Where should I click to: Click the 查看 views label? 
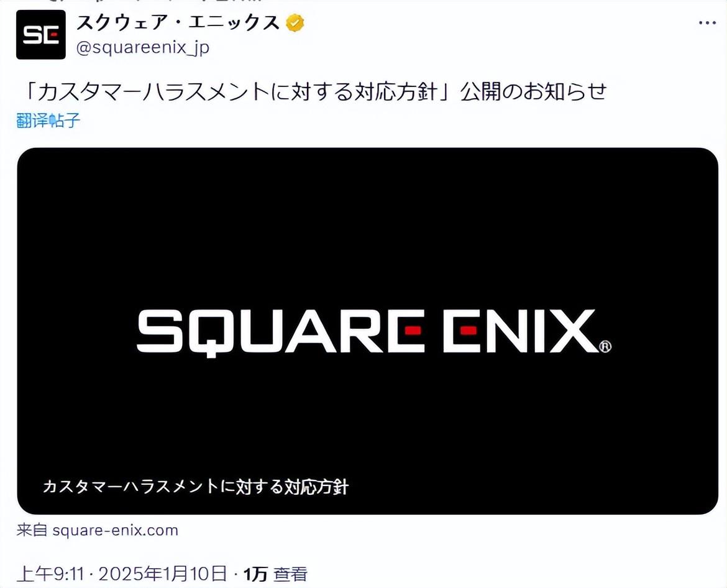291,574
